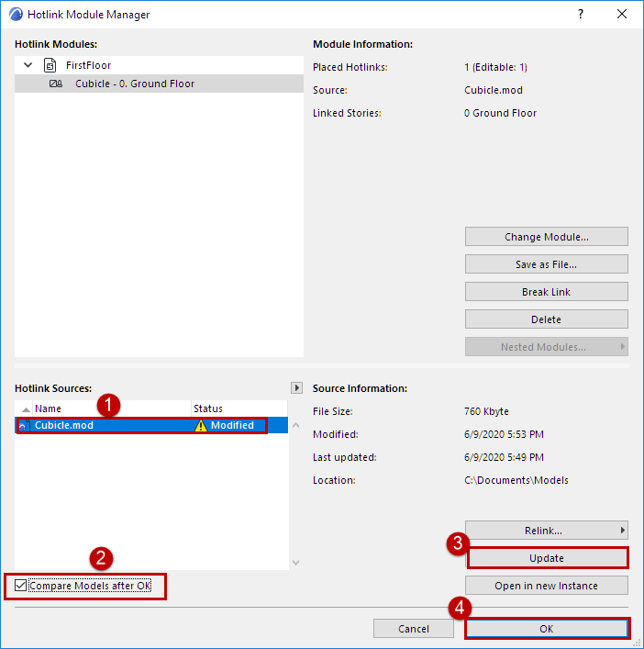The image size is (644, 649).
Task: Click the sources list scroll-up arrow
Action: (295, 425)
